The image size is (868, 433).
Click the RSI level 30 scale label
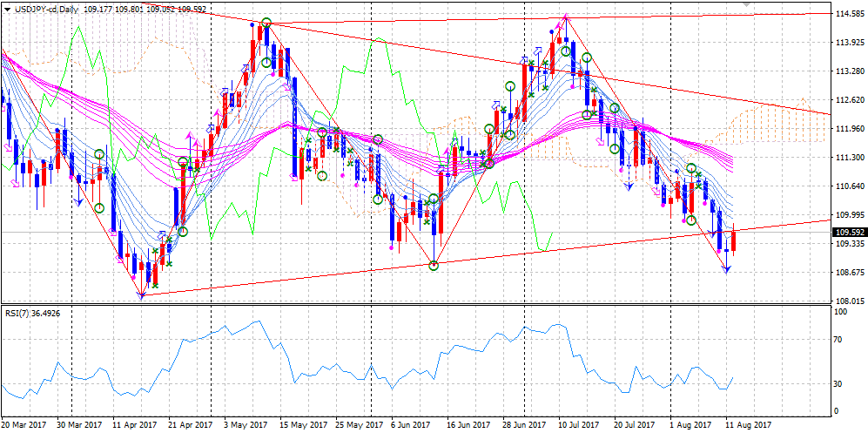coord(839,384)
